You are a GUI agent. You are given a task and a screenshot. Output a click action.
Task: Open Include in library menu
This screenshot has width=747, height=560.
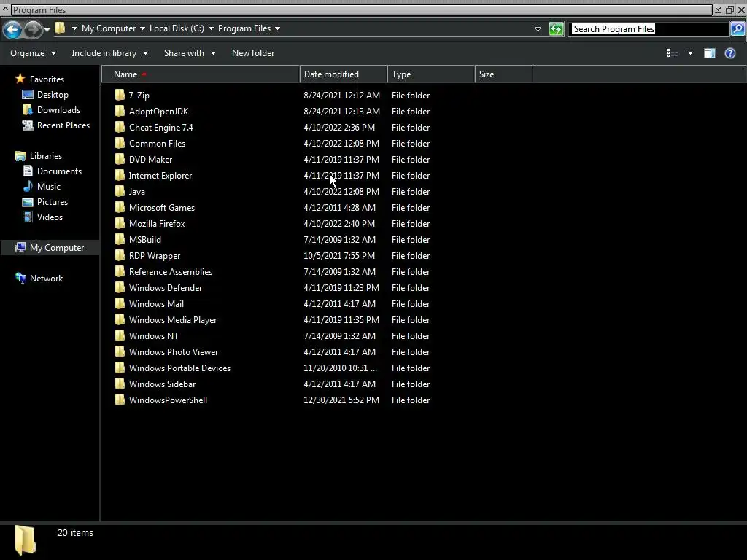(x=109, y=53)
